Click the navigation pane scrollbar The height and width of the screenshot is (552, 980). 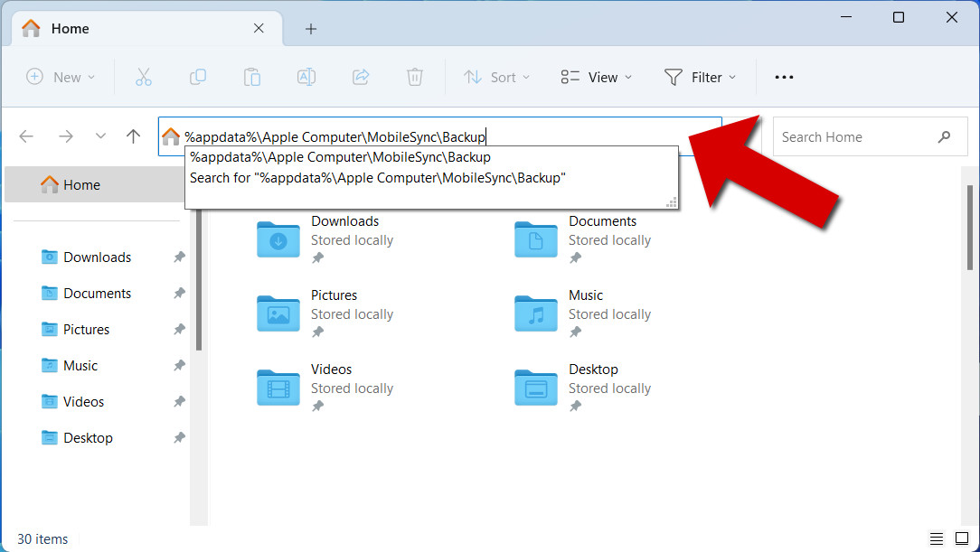[x=199, y=280]
